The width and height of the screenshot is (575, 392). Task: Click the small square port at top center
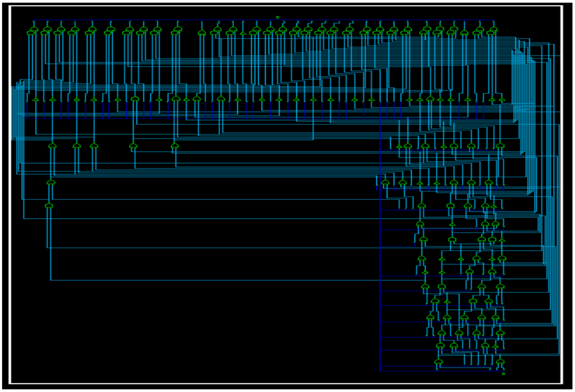click(x=277, y=17)
